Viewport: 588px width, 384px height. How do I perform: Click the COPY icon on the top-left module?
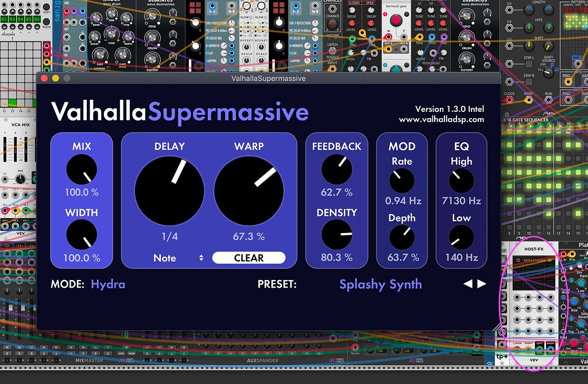tap(46, 6)
